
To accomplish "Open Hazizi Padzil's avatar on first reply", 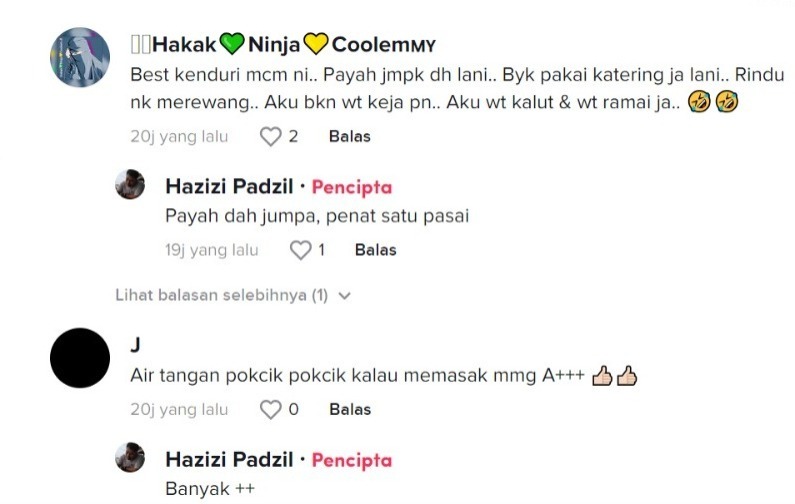I will (x=130, y=185).
